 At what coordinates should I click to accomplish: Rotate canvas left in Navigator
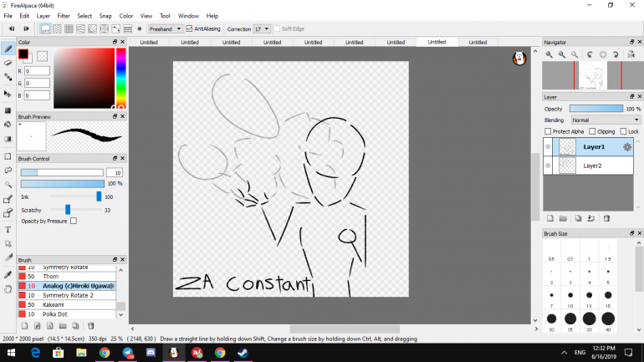point(590,54)
